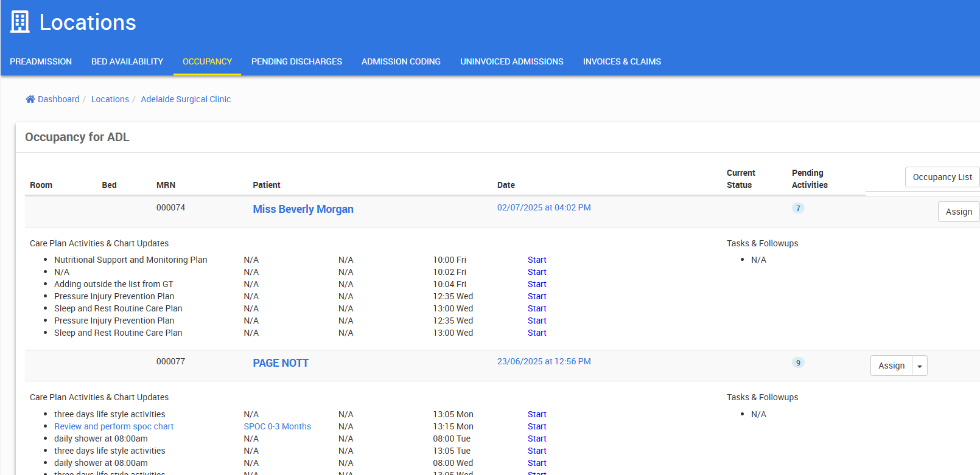Open Miss Beverly Morgan patient record

click(x=303, y=209)
